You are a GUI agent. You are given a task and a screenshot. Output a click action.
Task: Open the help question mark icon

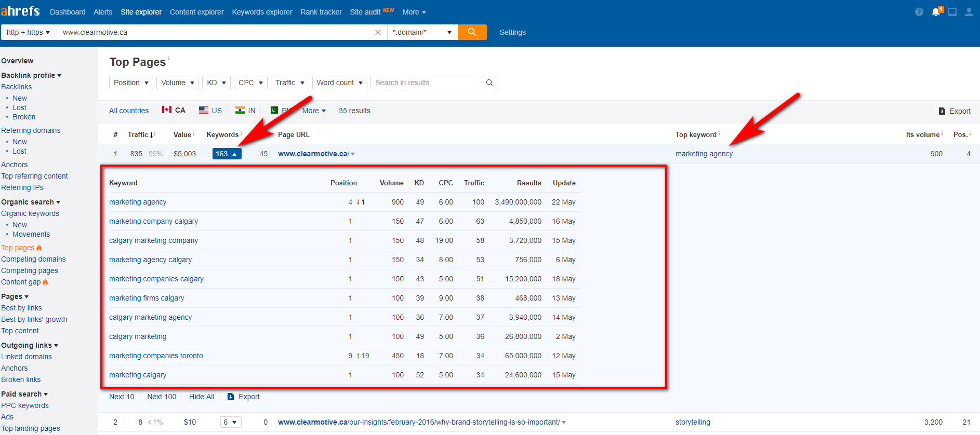click(919, 12)
